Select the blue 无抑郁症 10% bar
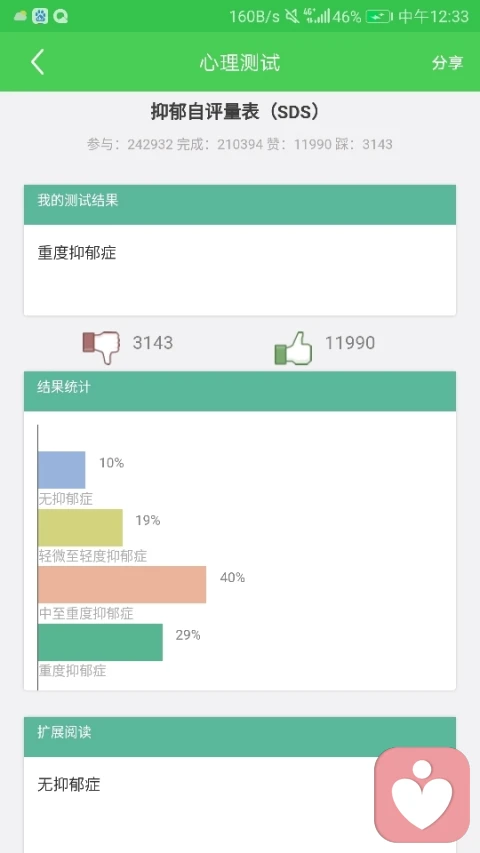This screenshot has height=853, width=480. pyautogui.click(x=61, y=469)
